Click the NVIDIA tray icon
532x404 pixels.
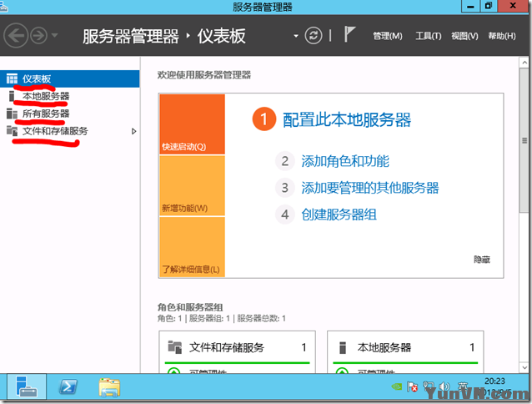point(397,386)
